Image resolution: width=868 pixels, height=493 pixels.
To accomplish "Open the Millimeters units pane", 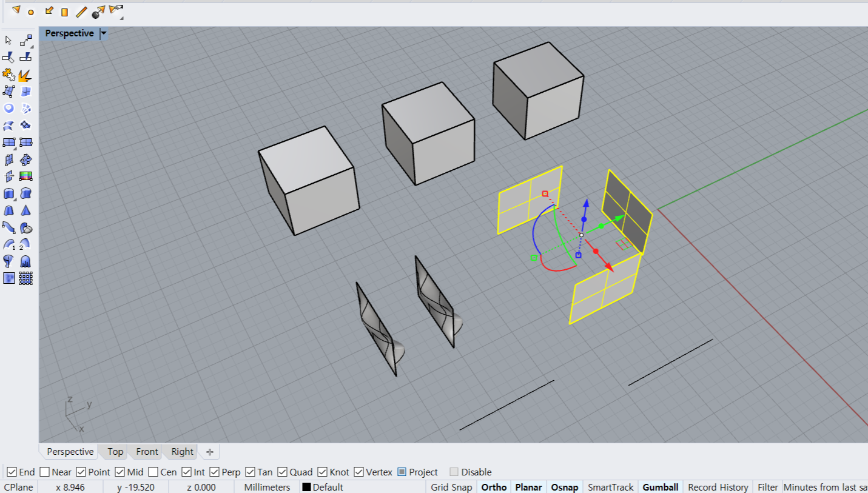I will tap(267, 487).
